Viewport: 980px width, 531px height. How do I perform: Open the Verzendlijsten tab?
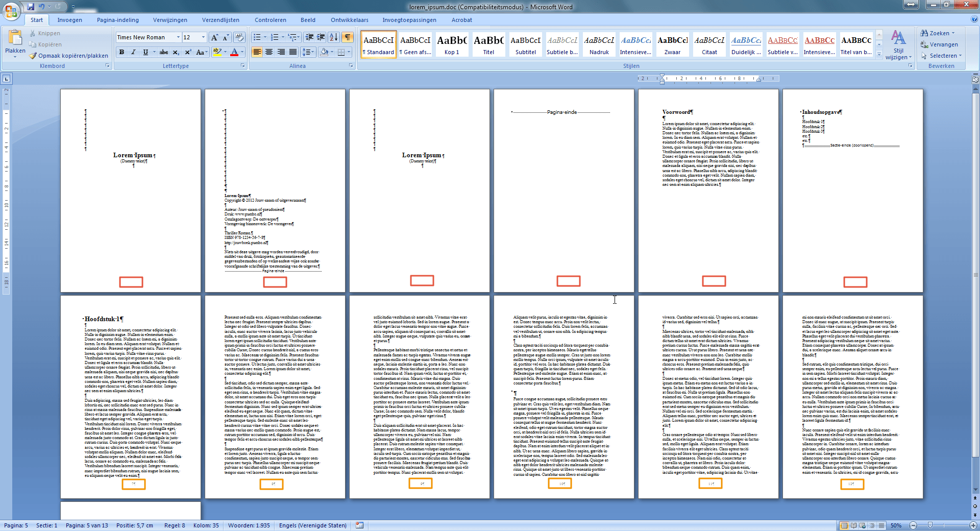[x=220, y=20]
